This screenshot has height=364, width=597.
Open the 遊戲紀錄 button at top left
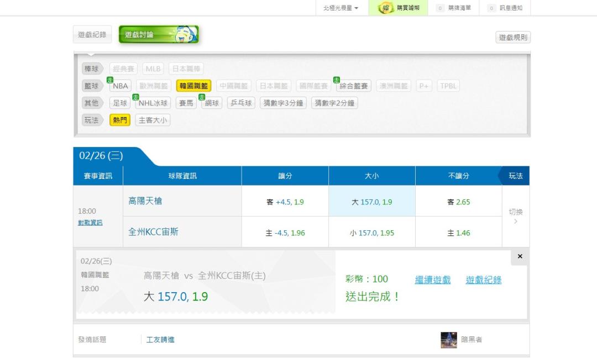click(92, 35)
